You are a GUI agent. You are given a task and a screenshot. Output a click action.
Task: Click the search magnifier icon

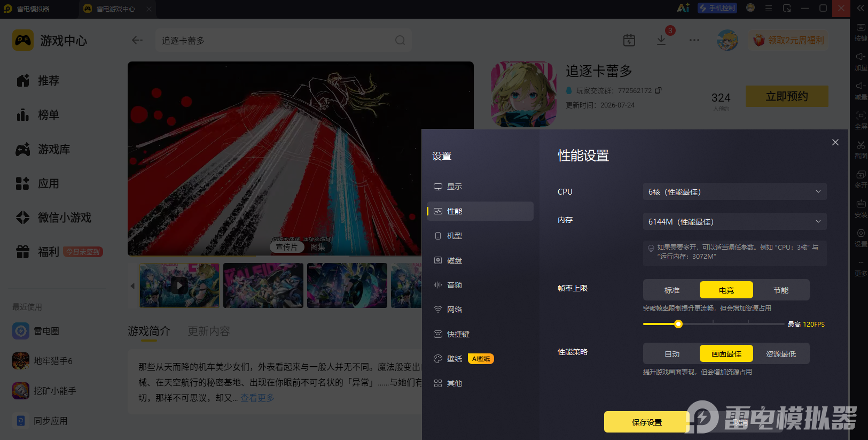pyautogui.click(x=400, y=40)
